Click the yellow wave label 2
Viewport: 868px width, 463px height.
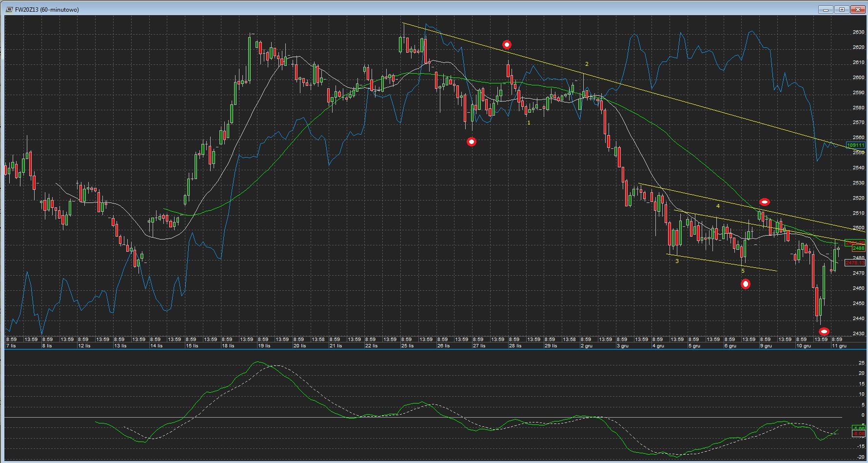point(587,64)
